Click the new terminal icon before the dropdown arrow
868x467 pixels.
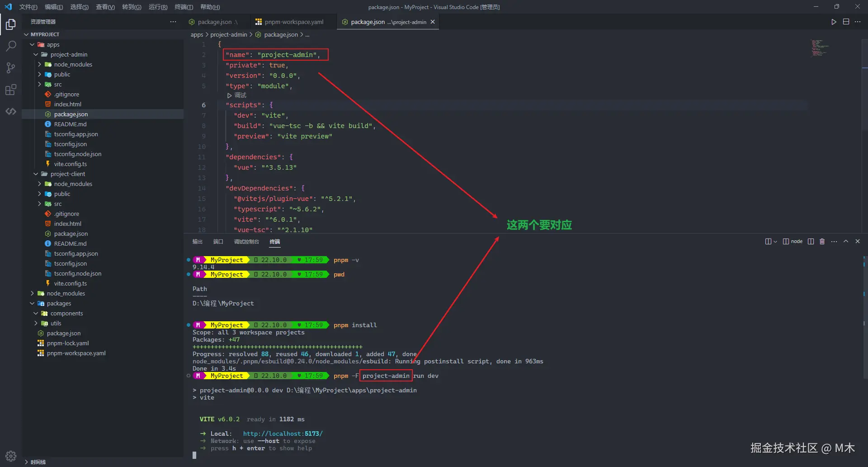click(768, 242)
